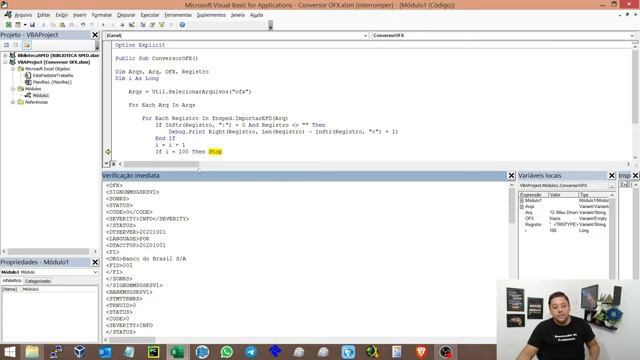Open Telegram from taskbar
The width and height of the screenshot is (640, 360).
click(251, 352)
